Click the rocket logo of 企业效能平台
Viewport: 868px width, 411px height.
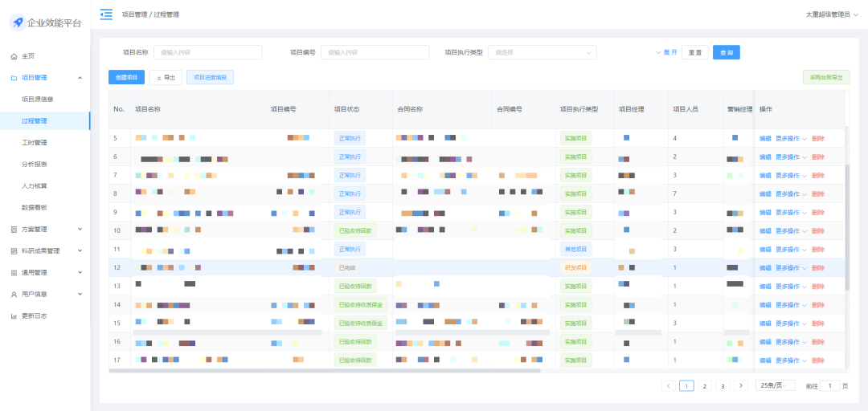pos(18,22)
